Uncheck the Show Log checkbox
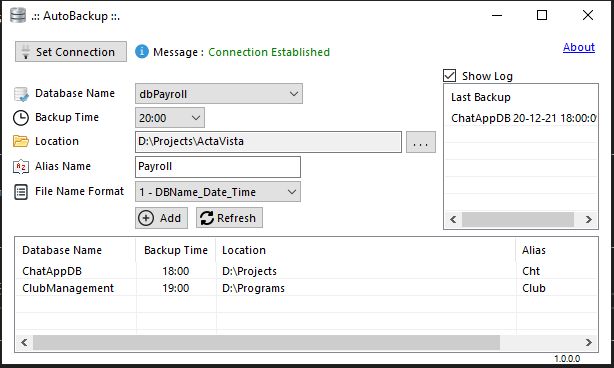This screenshot has width=614, height=368. [450, 76]
